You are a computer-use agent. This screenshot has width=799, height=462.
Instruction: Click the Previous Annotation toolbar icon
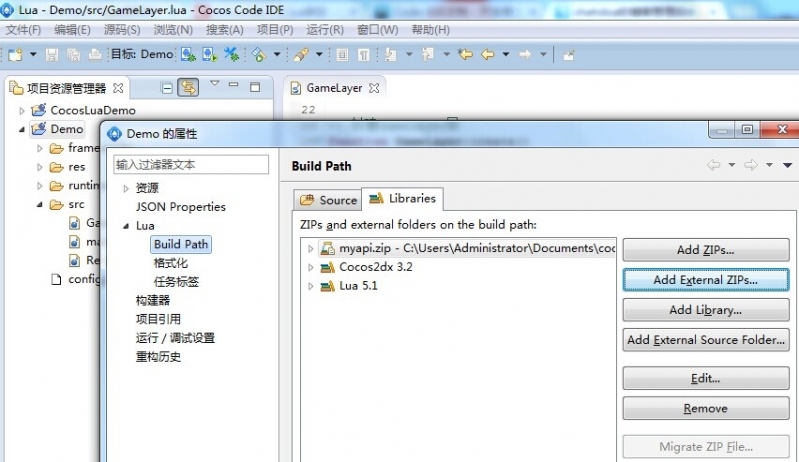(428, 54)
